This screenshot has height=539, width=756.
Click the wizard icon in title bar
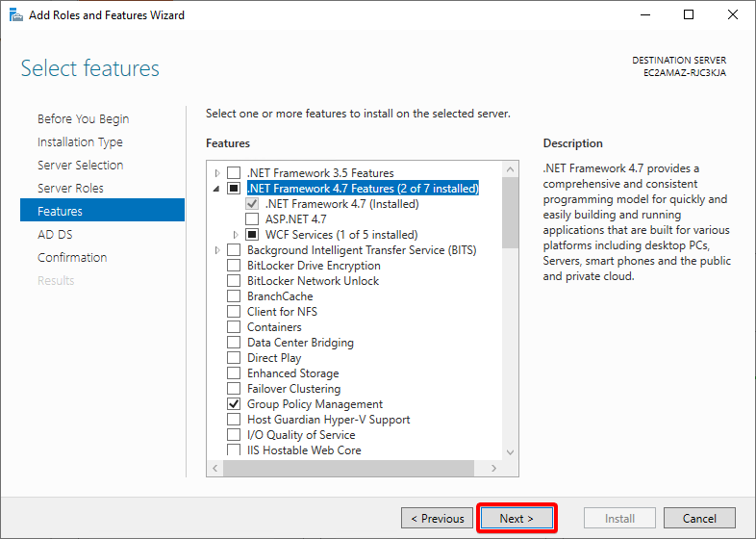pos(16,15)
